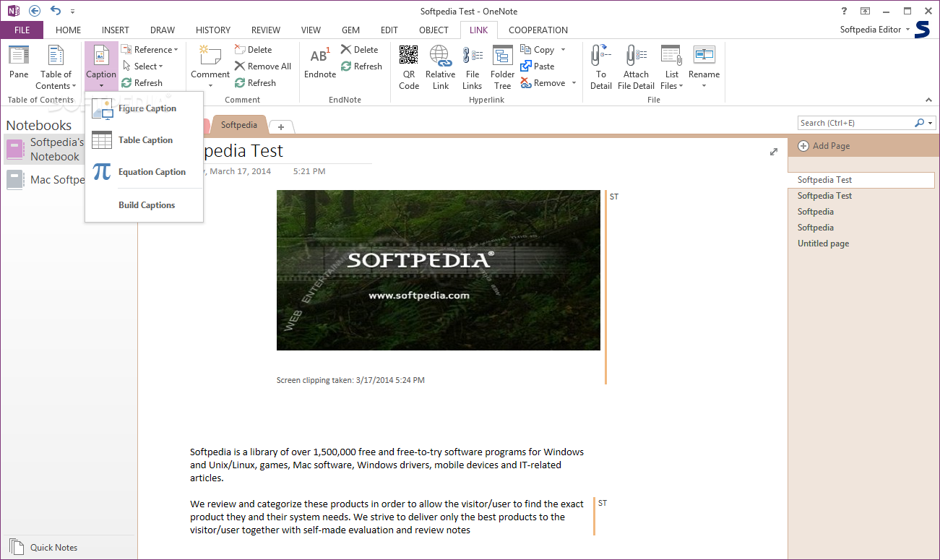Click Delete in the Comment group
940x560 pixels.
point(253,50)
